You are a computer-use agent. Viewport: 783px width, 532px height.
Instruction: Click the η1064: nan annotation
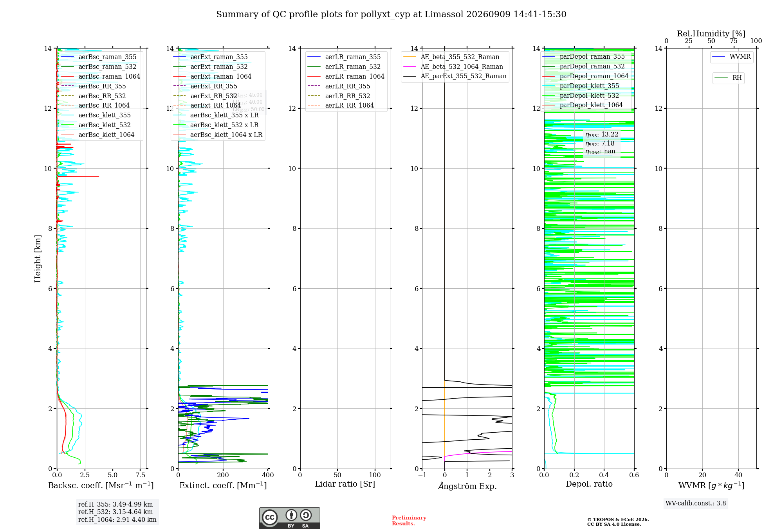[600, 152]
